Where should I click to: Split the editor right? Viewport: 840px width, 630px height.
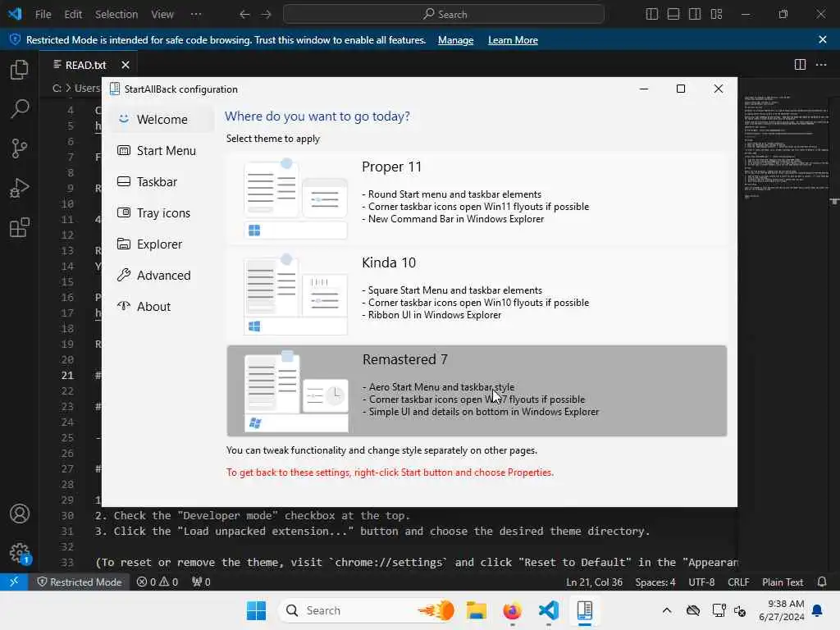pyautogui.click(x=800, y=65)
